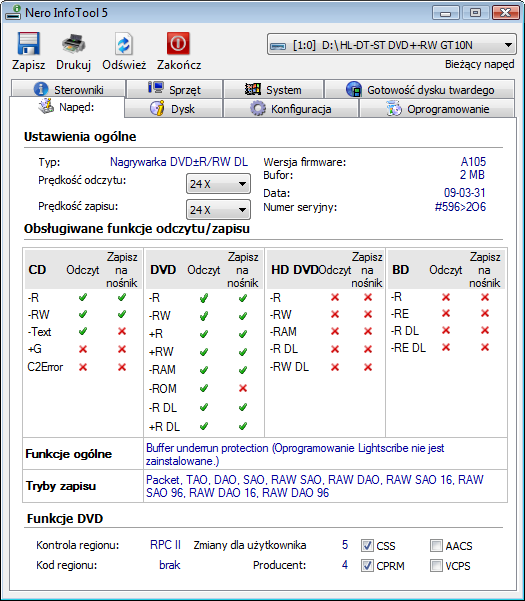Click the HD DVD column header
The height and width of the screenshot is (601, 525).
(x=295, y=270)
